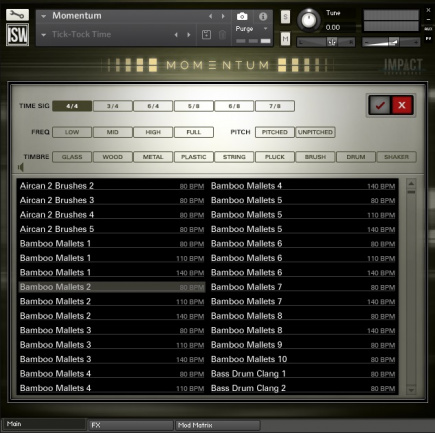This screenshot has width=435, height=433.
Task: Delete preset with trash icon
Action: point(222,34)
